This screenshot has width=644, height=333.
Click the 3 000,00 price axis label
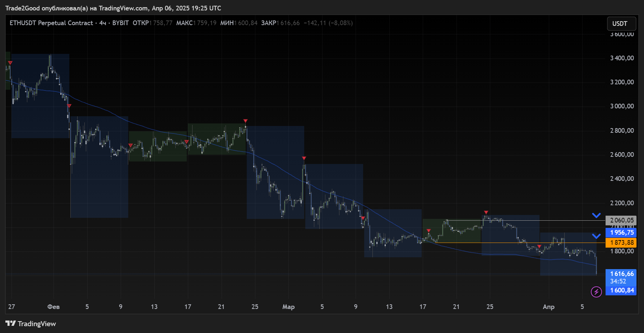point(622,106)
